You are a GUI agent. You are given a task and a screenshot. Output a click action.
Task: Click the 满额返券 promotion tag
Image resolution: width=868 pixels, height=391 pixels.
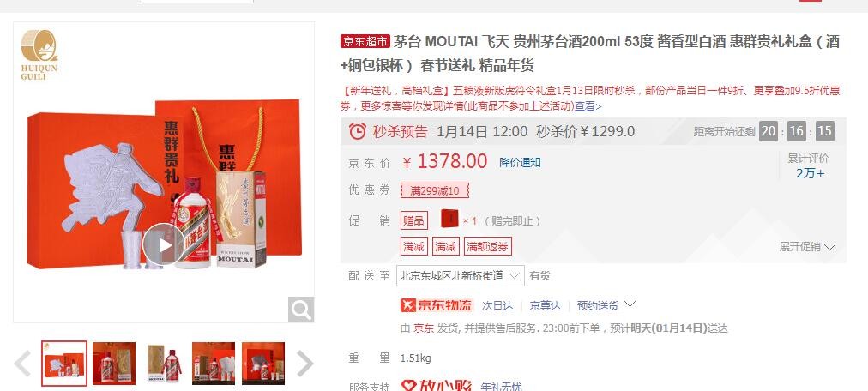[x=488, y=247]
